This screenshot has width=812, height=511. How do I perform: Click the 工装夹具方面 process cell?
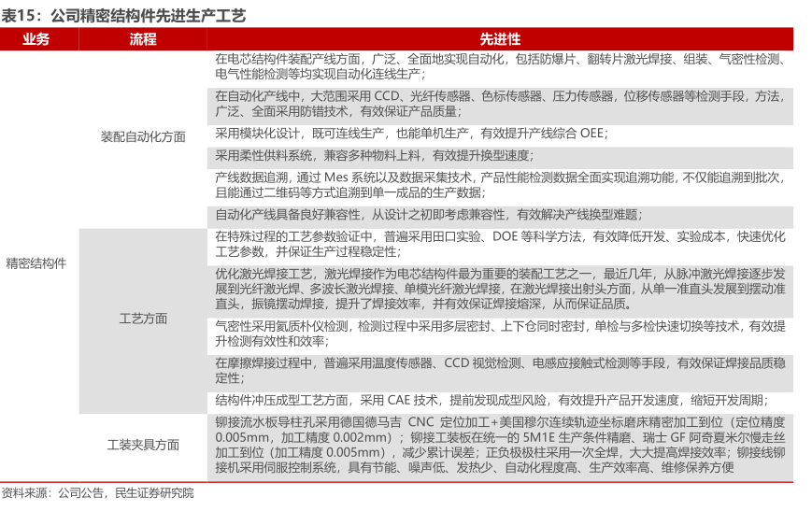[x=143, y=445]
